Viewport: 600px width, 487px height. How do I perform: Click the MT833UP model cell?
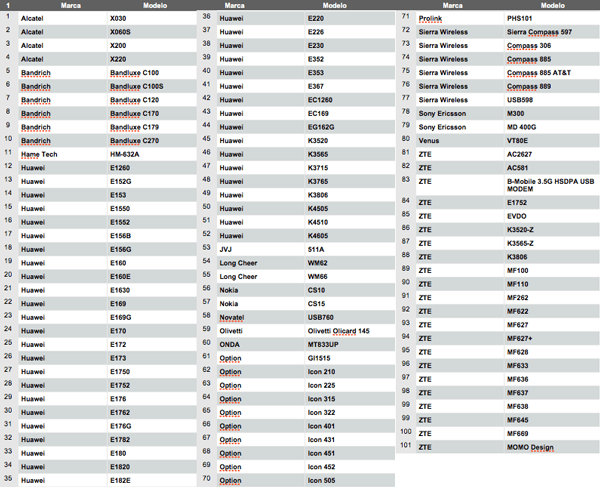tap(350, 344)
